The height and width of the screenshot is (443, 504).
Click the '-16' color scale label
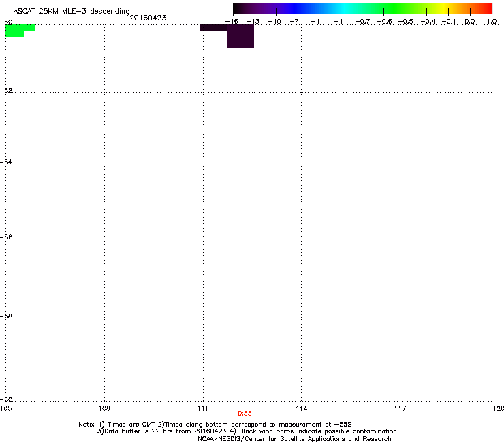pyautogui.click(x=232, y=22)
